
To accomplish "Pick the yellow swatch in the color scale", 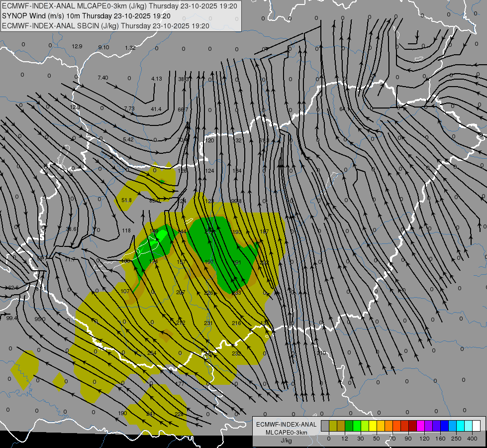I will click(373, 426).
